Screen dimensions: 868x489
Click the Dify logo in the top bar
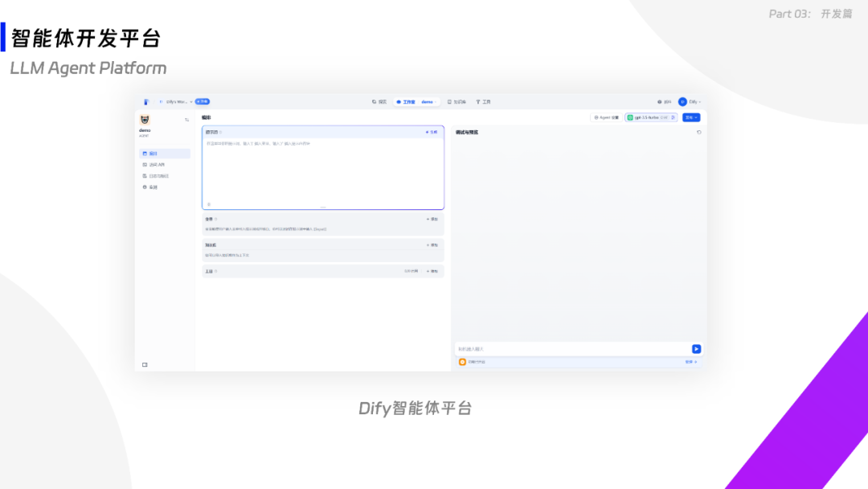tap(146, 102)
